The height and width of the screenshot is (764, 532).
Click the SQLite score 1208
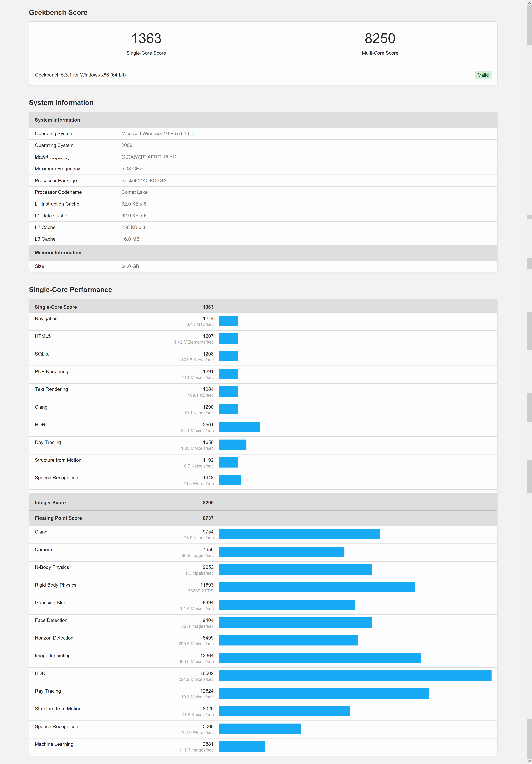(208, 354)
